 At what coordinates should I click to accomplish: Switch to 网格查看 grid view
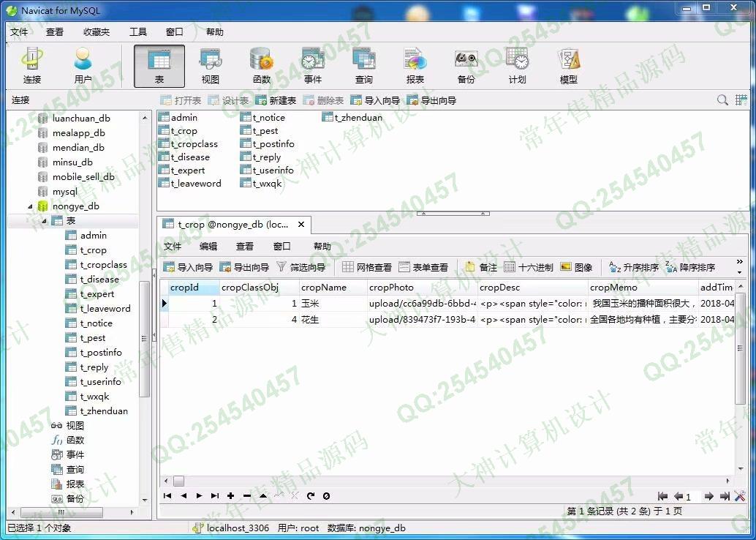click(367, 268)
